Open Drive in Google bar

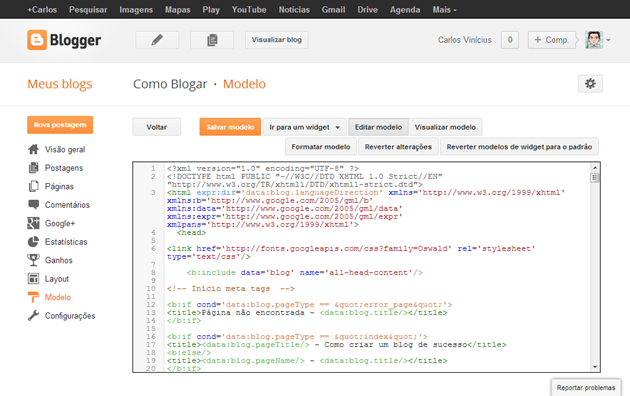(367, 10)
